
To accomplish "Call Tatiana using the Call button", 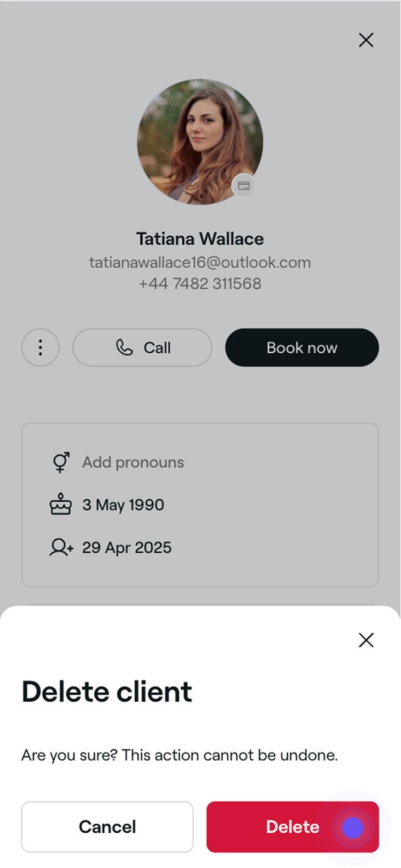I will (x=142, y=347).
